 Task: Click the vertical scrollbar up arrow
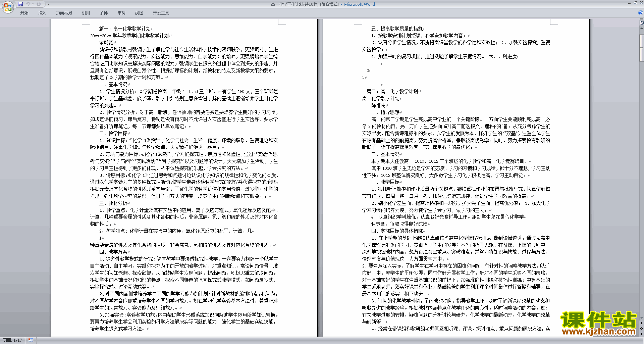pyautogui.click(x=642, y=28)
